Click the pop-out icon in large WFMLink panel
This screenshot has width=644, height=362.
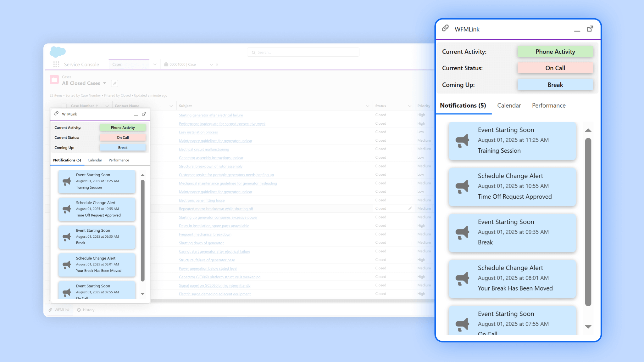[x=590, y=29]
